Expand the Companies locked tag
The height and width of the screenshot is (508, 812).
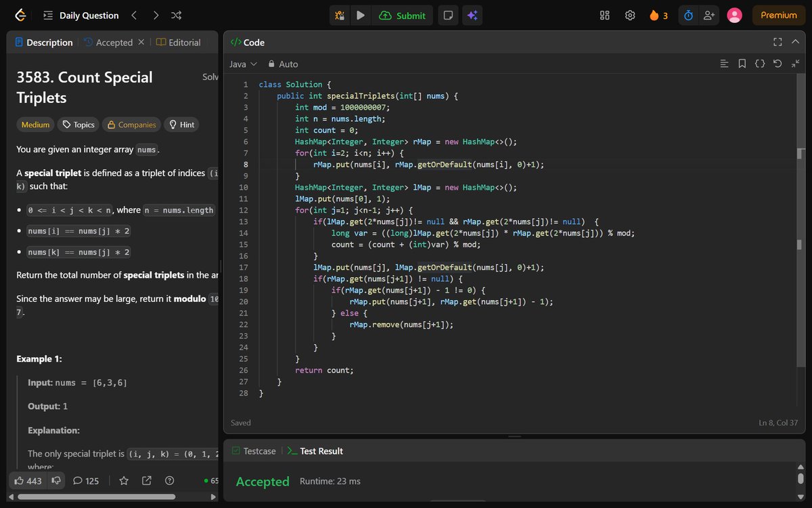point(132,125)
